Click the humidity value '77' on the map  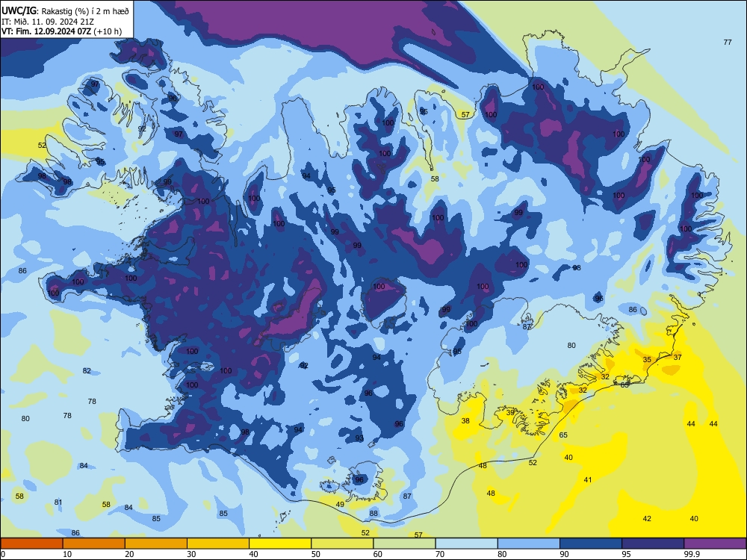point(728,42)
